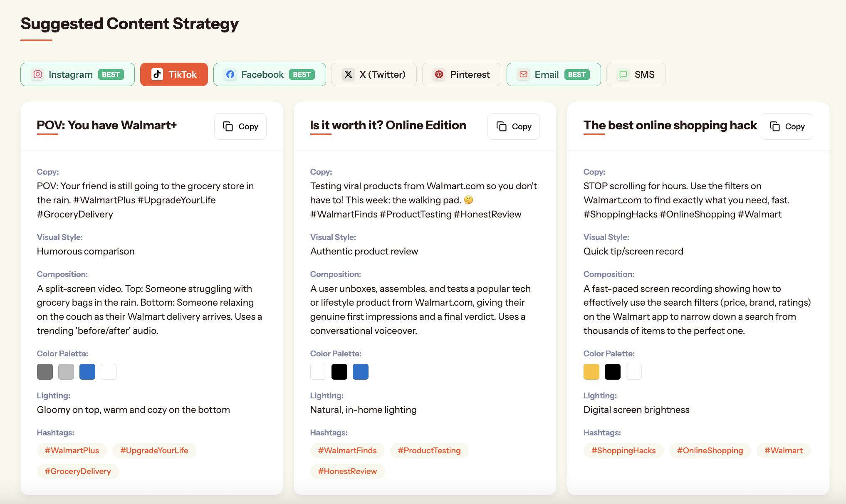Click the Instagram logo icon
Viewport: 846px width, 504px height.
pos(37,74)
